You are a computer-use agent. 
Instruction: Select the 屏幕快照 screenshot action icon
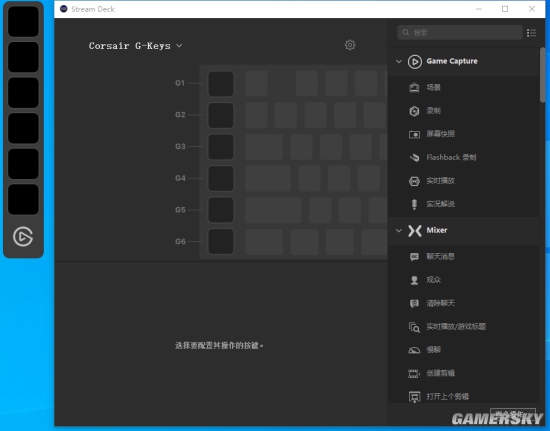414,134
